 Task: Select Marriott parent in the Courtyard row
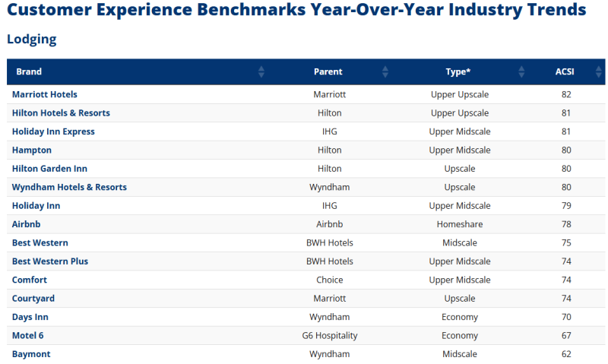click(330, 299)
